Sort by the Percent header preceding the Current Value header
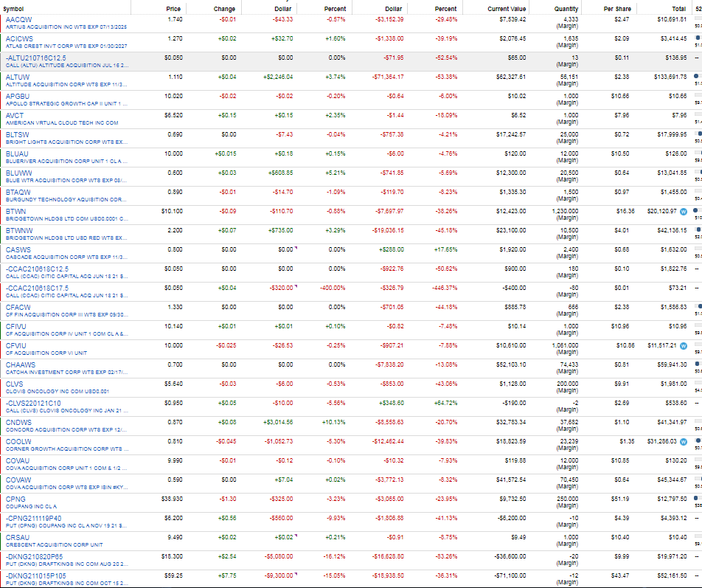 click(x=445, y=9)
